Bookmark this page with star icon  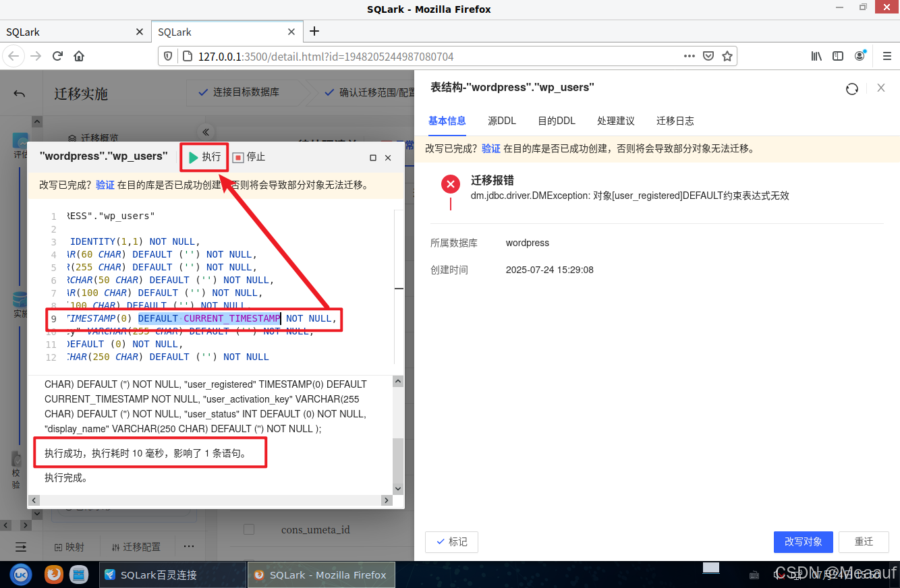[x=727, y=56]
